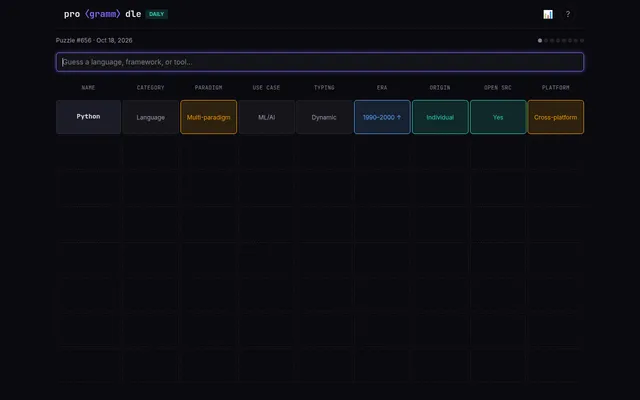Click the ORIGIN column header
640x400 pixels.
click(440, 87)
